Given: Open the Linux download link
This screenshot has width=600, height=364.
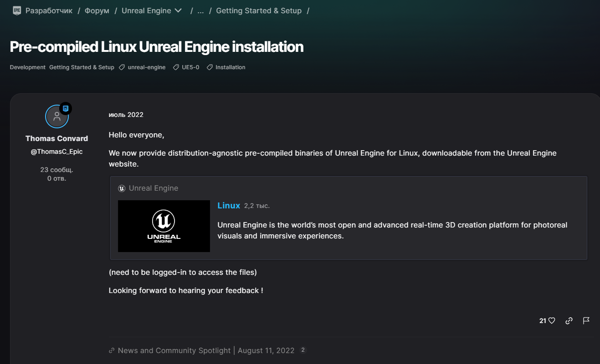Looking at the screenshot, I should tap(229, 206).
